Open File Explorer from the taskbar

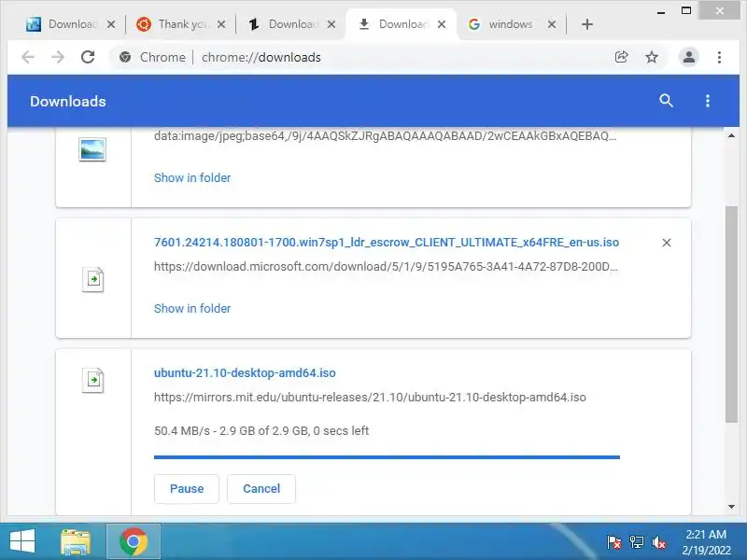76,542
